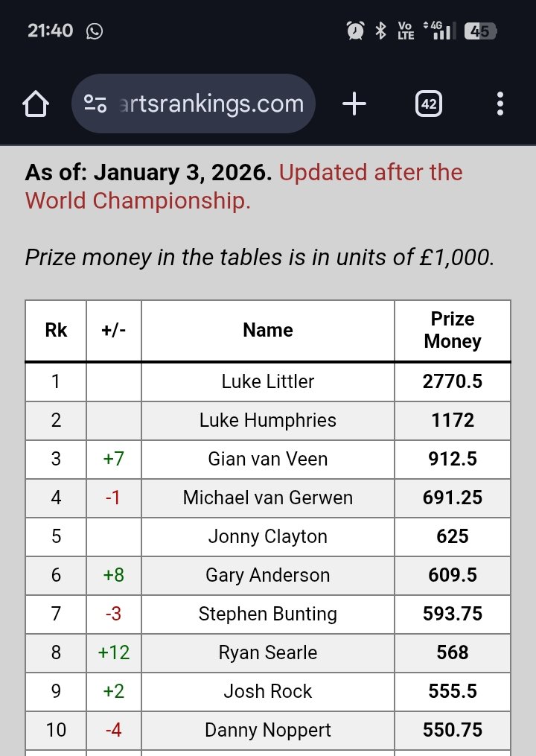The height and width of the screenshot is (756, 536).
Task: Click the Prize Money column header
Action: click(452, 330)
